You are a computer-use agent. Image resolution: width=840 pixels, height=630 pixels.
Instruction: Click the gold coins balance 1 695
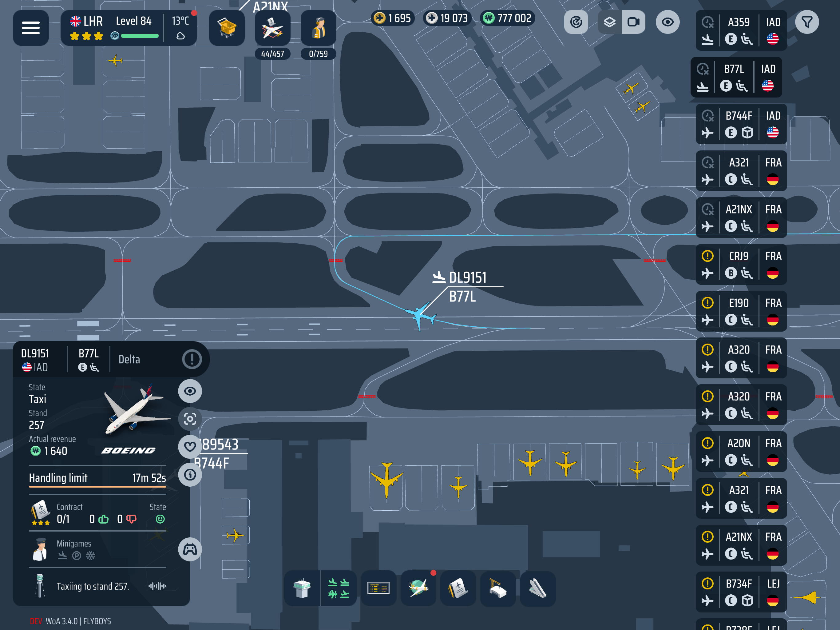(393, 18)
